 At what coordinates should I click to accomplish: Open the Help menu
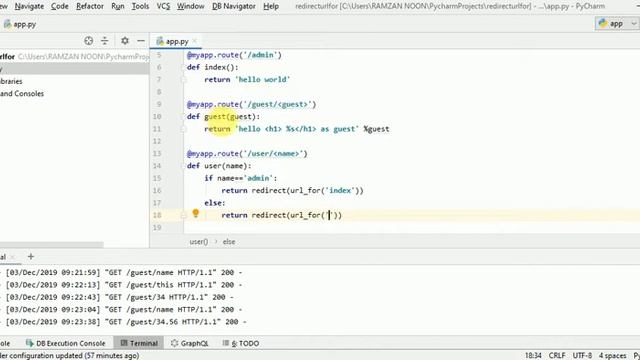pos(271,6)
